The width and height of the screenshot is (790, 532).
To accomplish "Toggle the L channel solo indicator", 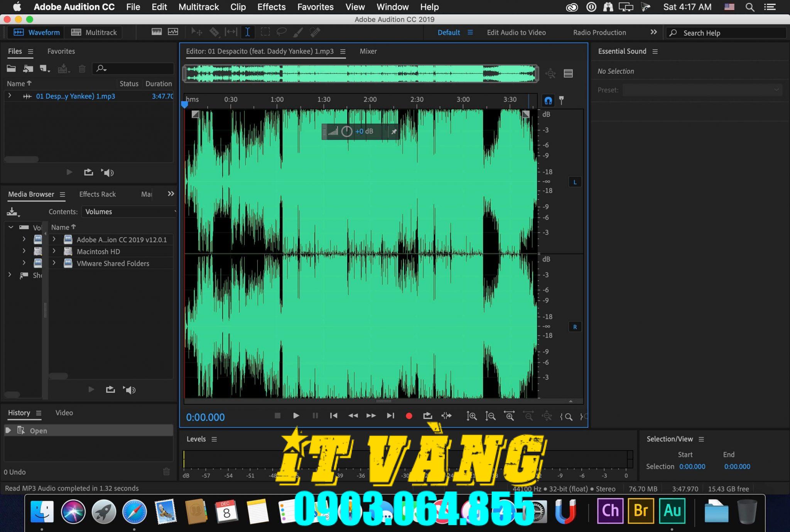I will point(575,182).
